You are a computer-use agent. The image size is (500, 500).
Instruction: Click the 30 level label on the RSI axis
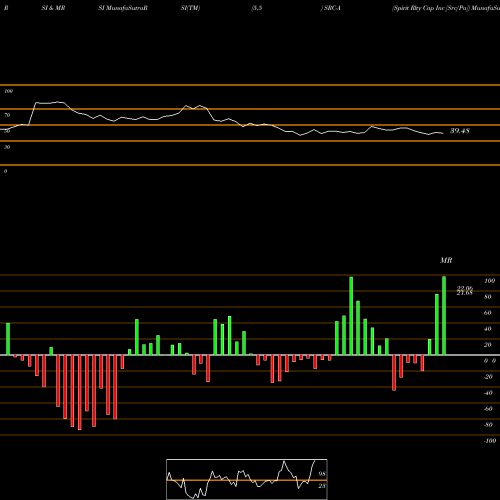pyautogui.click(x=7, y=147)
